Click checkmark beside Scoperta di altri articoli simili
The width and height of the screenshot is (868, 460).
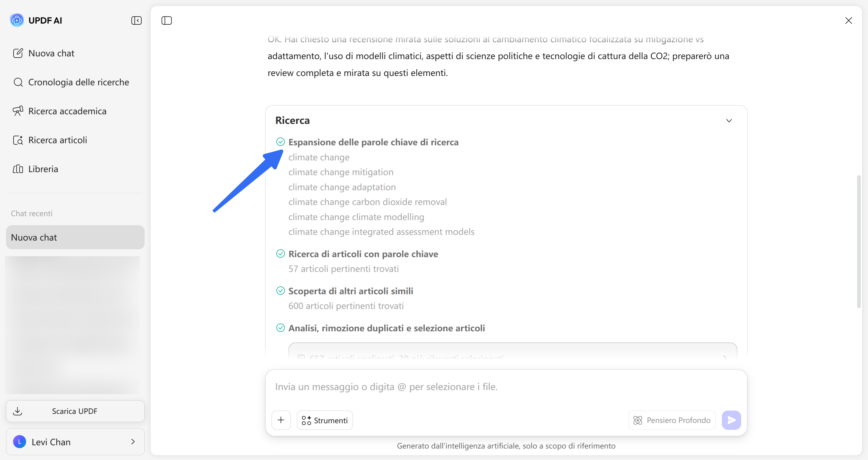pyautogui.click(x=280, y=291)
